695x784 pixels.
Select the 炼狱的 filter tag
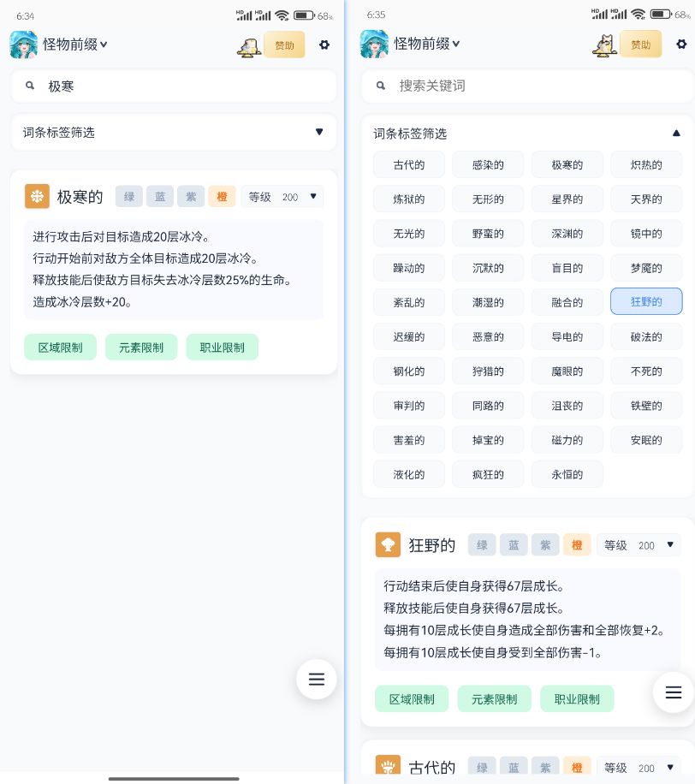pos(409,199)
